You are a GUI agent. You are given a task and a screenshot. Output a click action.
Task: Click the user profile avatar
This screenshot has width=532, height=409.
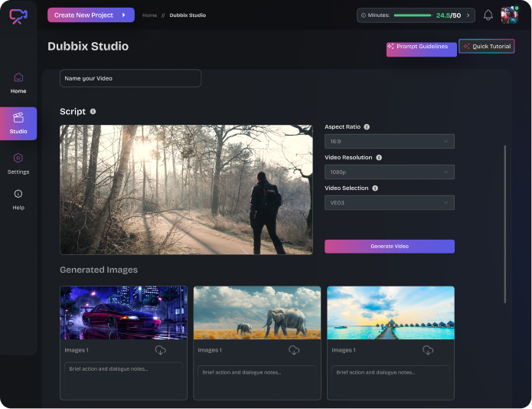(x=509, y=15)
